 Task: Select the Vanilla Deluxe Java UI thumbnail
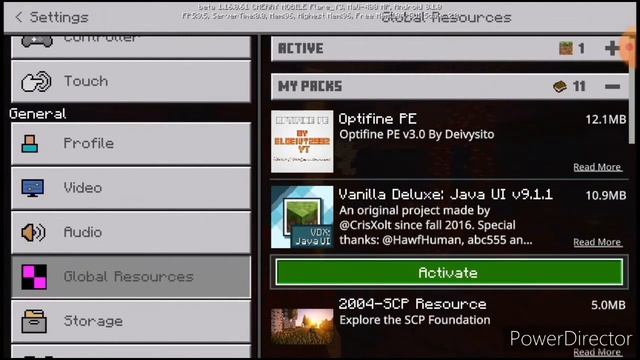point(302,217)
